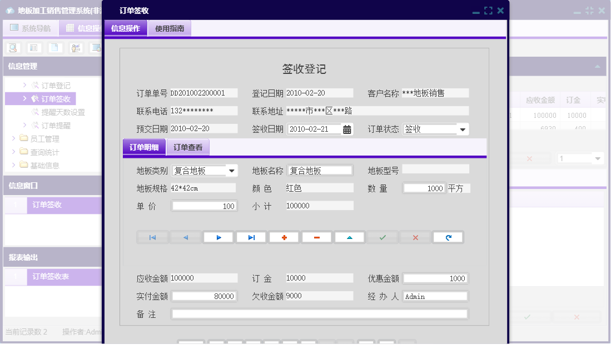
Task: Select the magnifier search icon in the toolbar
Action: 12,48
